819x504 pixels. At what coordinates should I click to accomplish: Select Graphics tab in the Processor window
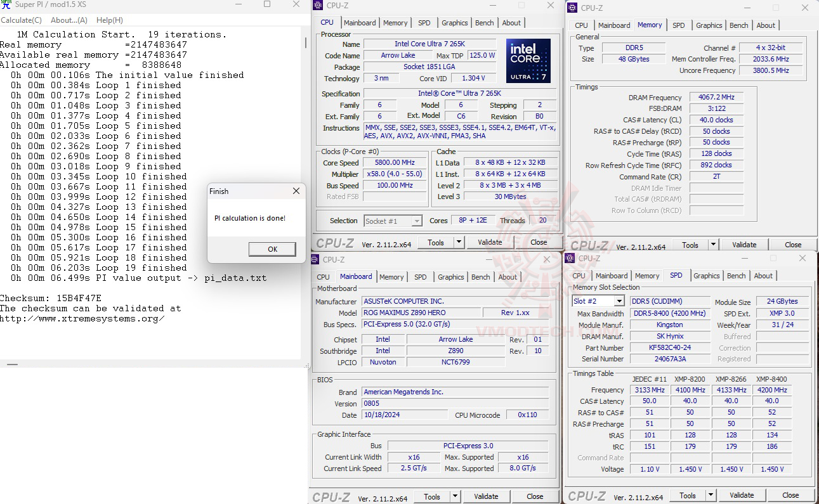coord(455,23)
